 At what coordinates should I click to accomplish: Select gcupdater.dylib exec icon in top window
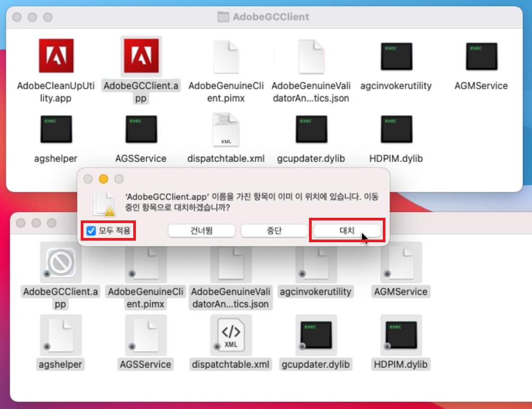click(312, 129)
